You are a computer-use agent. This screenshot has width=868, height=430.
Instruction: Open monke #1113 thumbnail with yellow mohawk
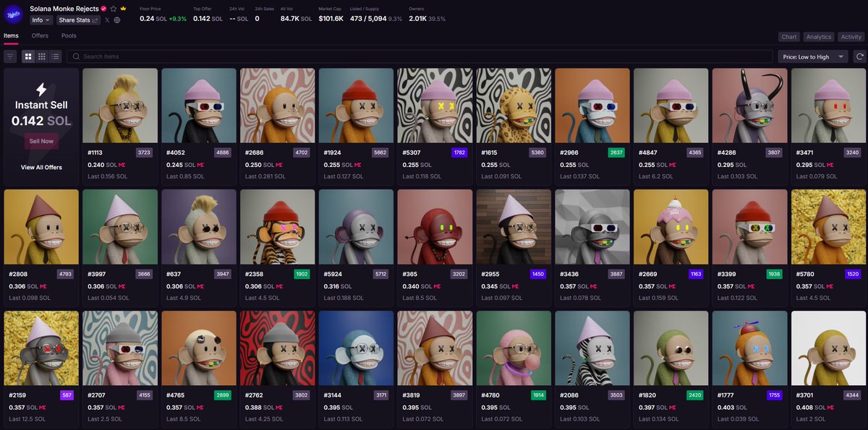click(x=120, y=106)
